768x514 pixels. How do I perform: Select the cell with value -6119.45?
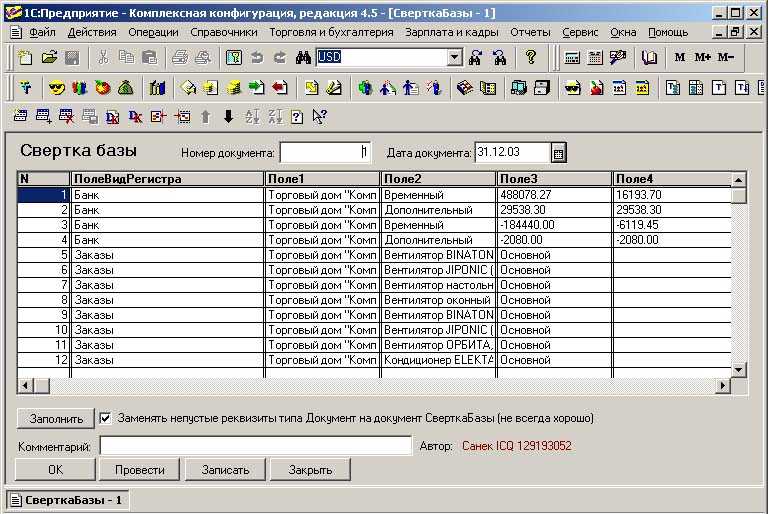pos(672,225)
